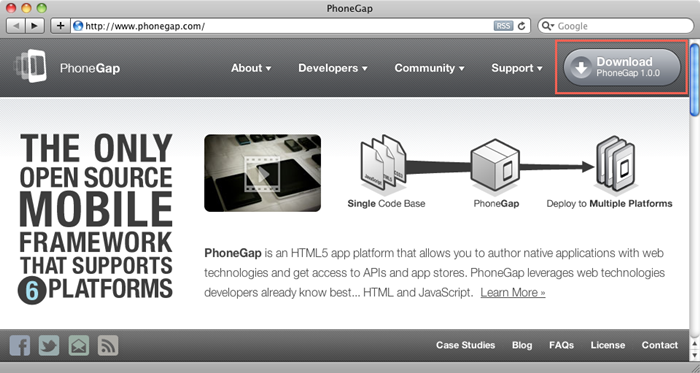Download PhoneGap 1.0.0

(622, 68)
